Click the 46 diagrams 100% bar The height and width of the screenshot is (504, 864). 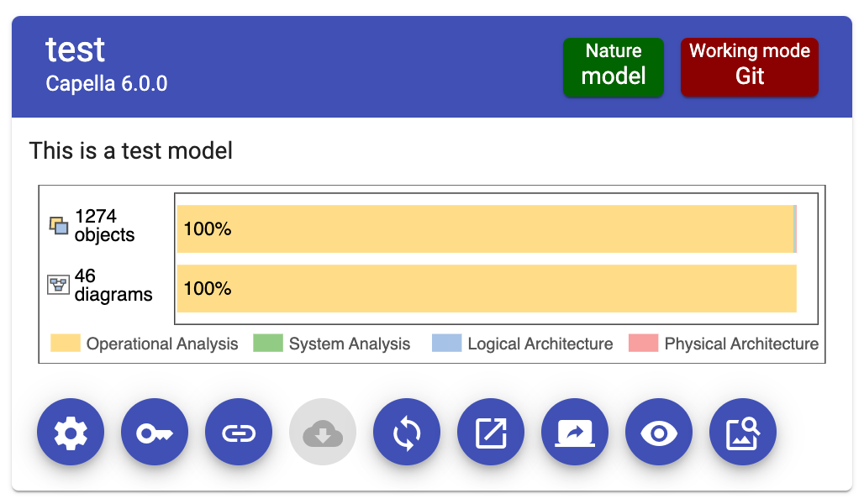coord(487,289)
